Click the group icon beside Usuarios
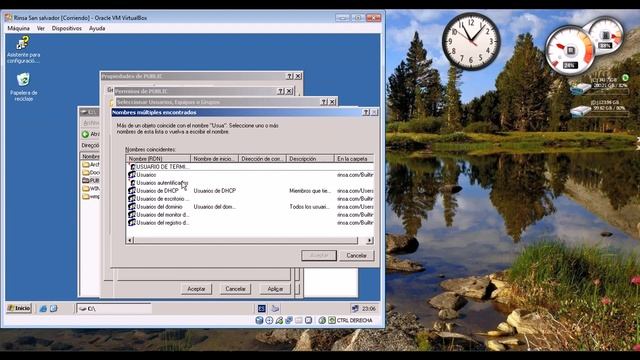 tap(132, 175)
